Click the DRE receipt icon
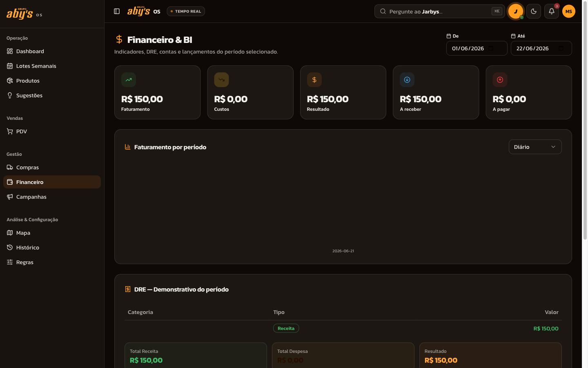 [127, 289]
